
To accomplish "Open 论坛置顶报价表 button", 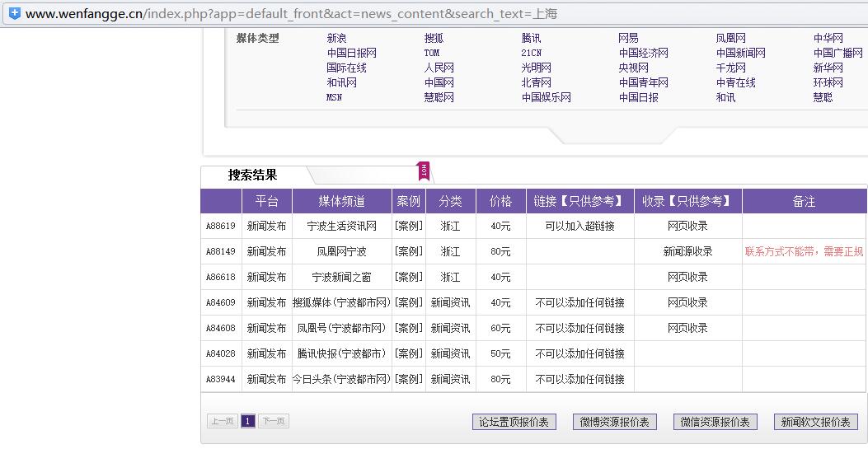I will coord(514,422).
